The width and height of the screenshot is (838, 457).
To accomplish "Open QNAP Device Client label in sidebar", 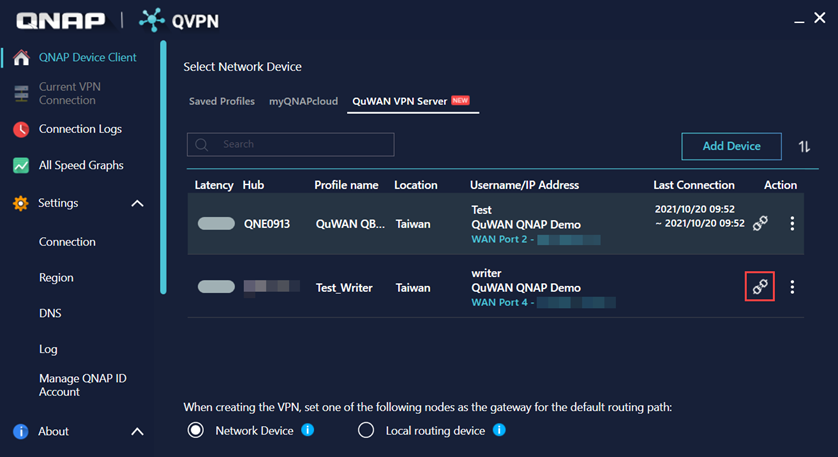I will (88, 57).
